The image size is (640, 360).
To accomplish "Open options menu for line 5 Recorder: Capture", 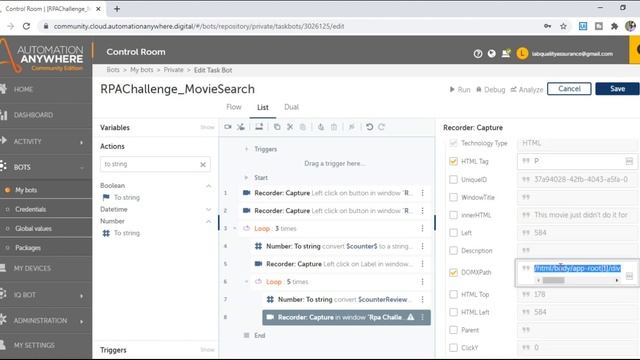I will [x=422, y=264].
